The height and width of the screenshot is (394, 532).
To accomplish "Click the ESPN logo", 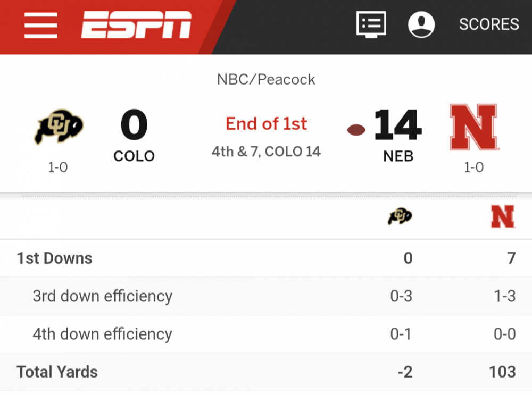I will (x=136, y=25).
